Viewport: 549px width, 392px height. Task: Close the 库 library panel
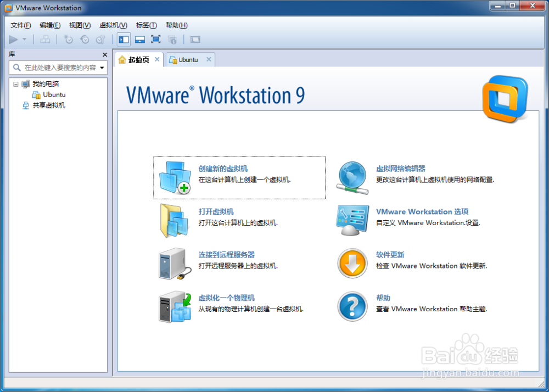[x=105, y=54]
